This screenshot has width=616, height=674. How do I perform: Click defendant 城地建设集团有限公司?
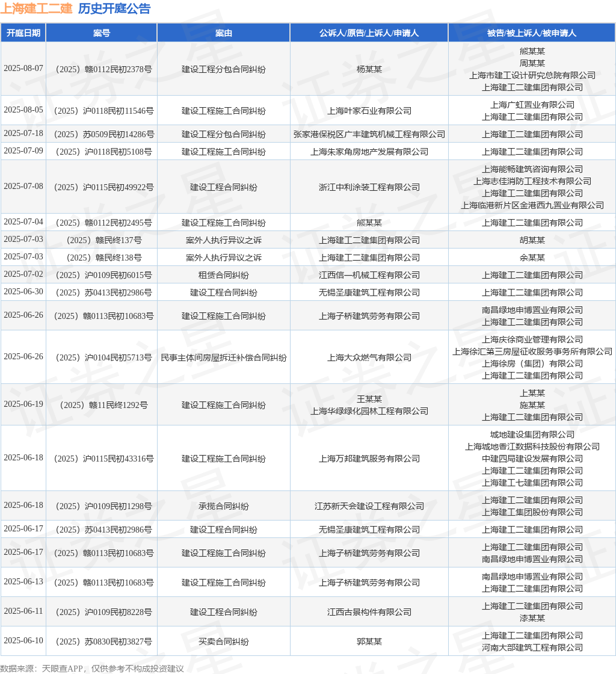[532, 435]
